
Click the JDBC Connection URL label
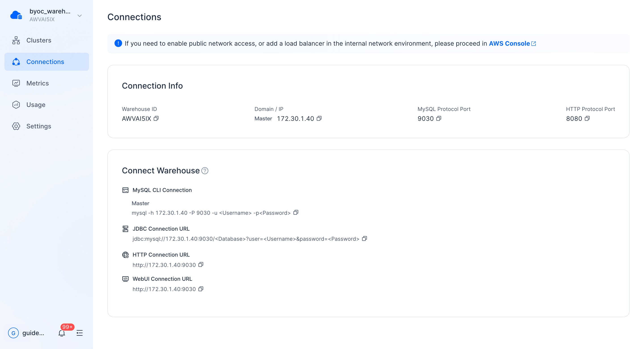pyautogui.click(x=161, y=229)
